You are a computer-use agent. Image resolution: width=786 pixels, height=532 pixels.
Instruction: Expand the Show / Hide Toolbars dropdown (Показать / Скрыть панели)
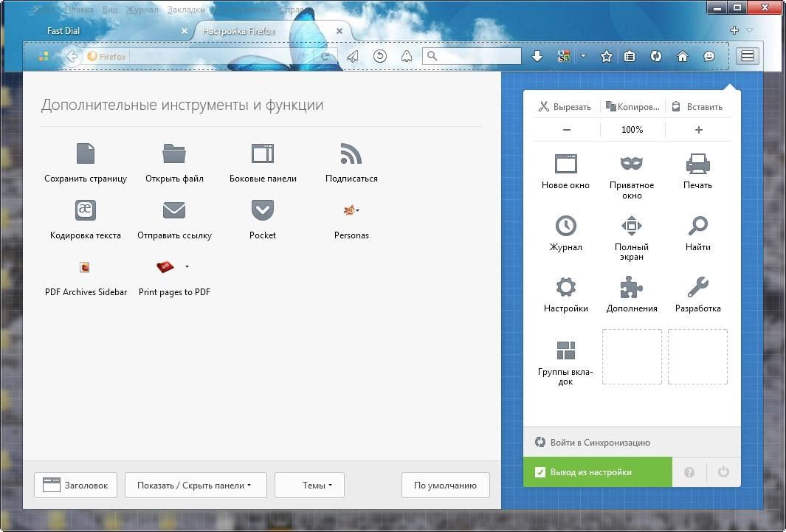click(x=196, y=485)
